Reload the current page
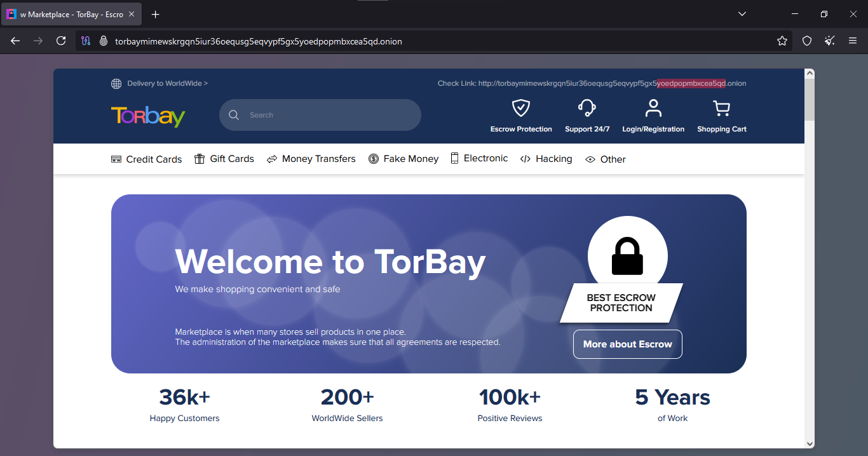The height and width of the screenshot is (456, 868). (61, 41)
